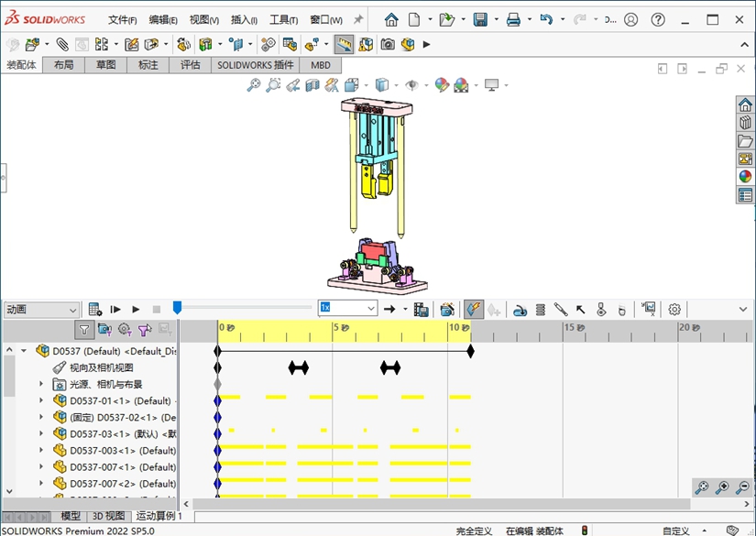
Task: Add a Spring to the motion study
Action: coord(541,310)
